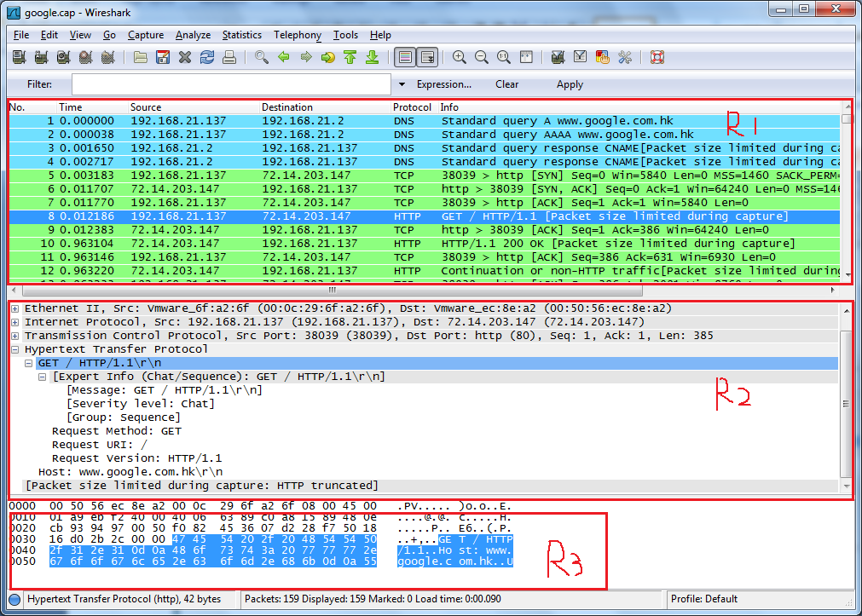Reset zoom to normal size 1:1

504,57
